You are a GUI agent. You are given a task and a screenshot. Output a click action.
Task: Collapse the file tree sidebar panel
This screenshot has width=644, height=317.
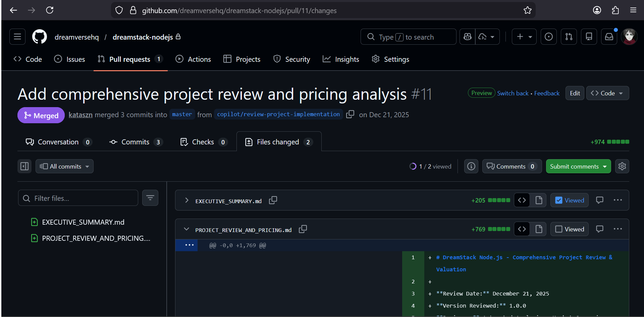point(24,166)
